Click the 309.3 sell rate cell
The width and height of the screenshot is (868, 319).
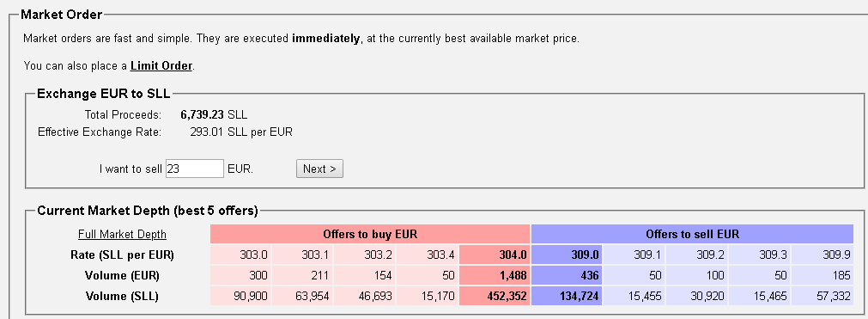[760, 255]
